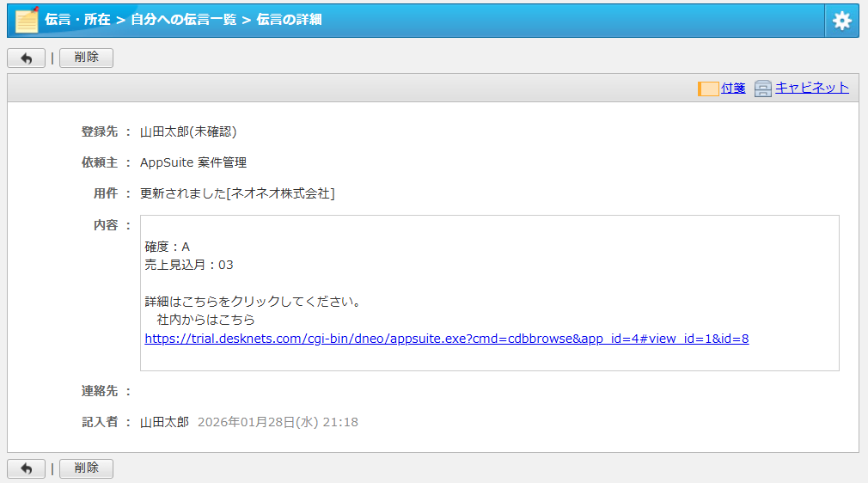
Task: Click the subject 更新されました[ネオネオ株式会社]
Action: 237,193
